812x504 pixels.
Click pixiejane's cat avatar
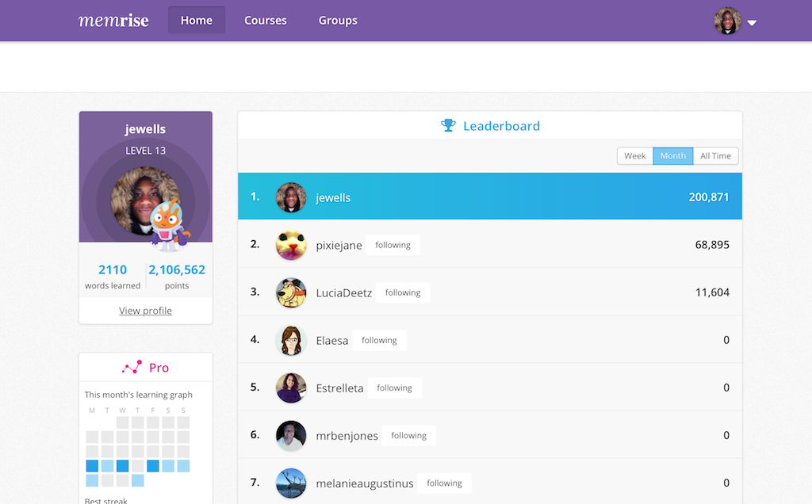coord(291,245)
